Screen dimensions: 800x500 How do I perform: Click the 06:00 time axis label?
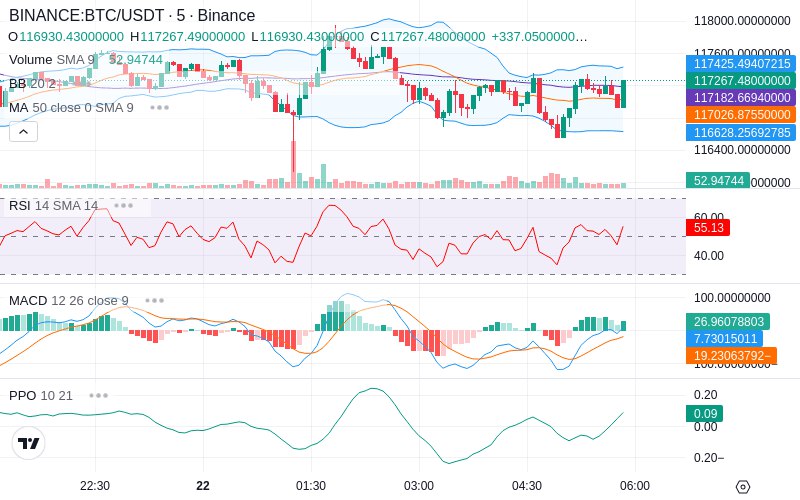635,486
